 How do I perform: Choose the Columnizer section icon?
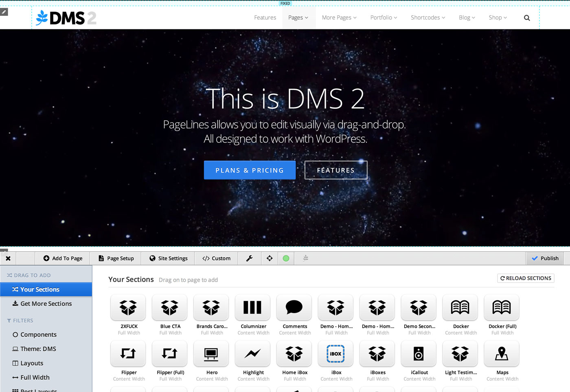pyautogui.click(x=253, y=307)
